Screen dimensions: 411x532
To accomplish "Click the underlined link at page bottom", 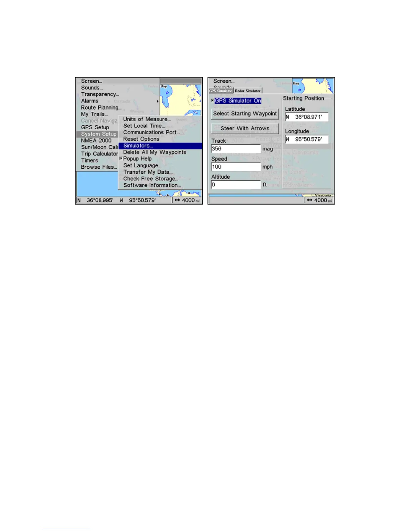I will (66, 529).
